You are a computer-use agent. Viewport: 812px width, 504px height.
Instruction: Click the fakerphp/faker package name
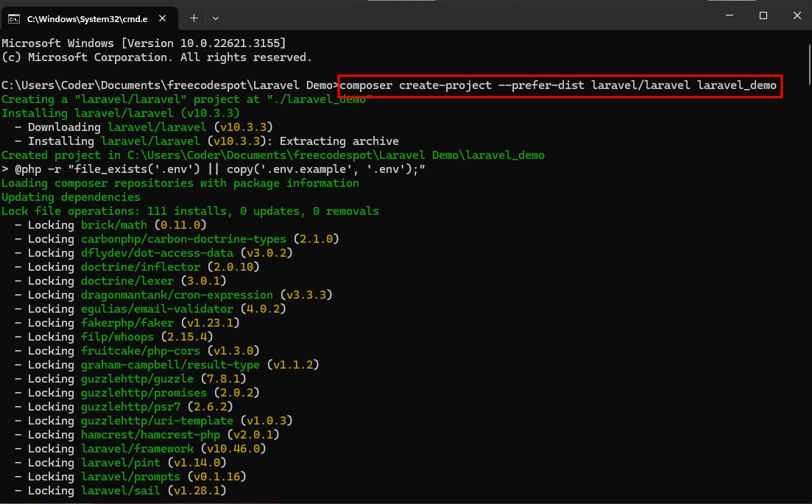pyautogui.click(x=127, y=323)
